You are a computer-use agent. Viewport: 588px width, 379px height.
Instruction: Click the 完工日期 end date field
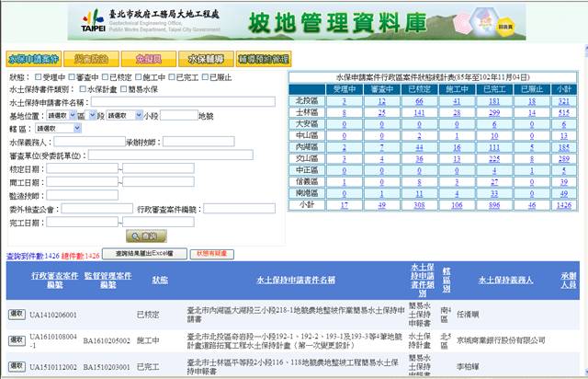(158, 222)
